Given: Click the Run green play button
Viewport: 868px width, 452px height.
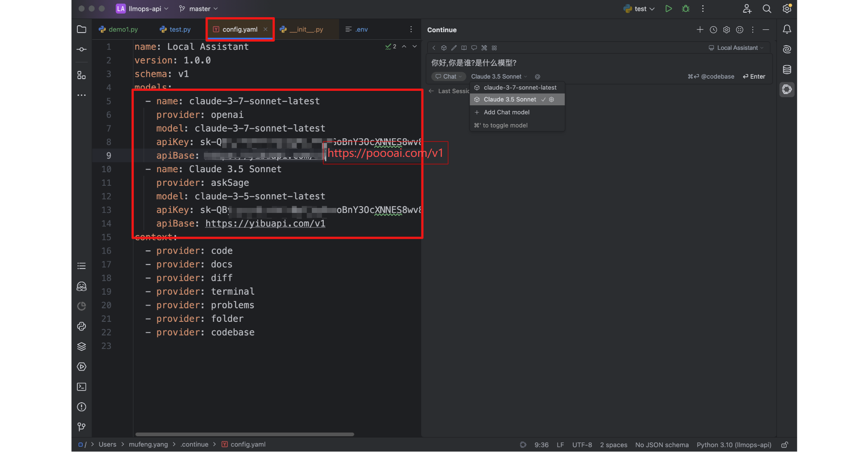Looking at the screenshot, I should (x=668, y=9).
